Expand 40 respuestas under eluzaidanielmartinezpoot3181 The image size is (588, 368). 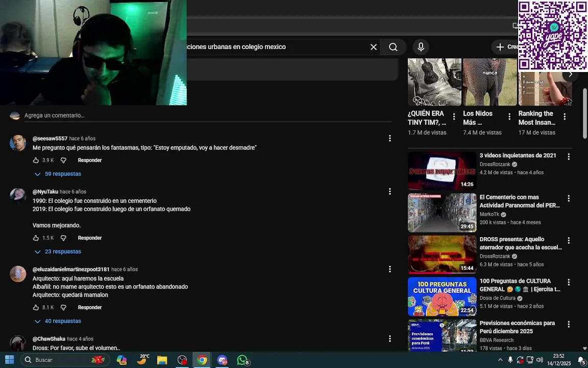58,321
